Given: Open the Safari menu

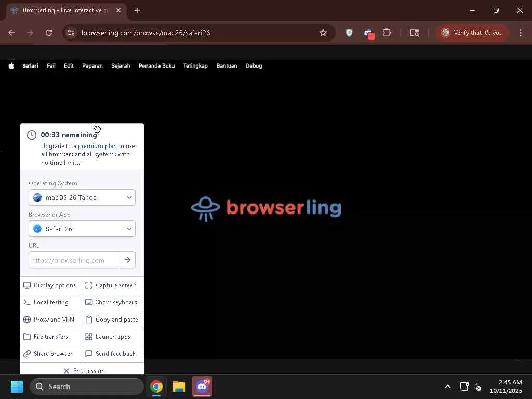Looking at the screenshot, I should click(x=30, y=66).
